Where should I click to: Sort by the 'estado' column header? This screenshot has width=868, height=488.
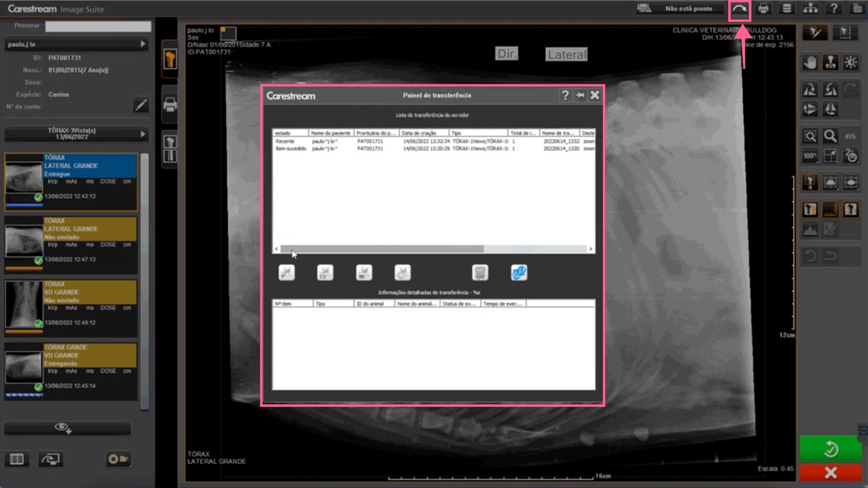point(290,133)
